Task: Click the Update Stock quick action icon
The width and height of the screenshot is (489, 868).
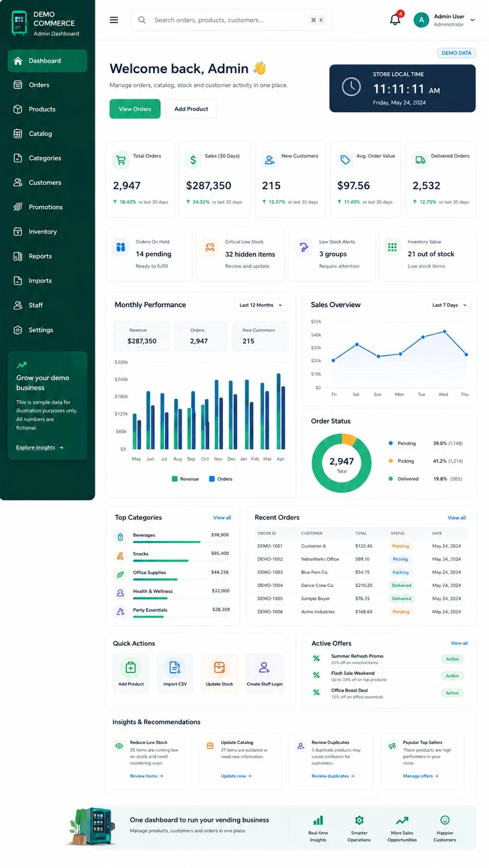Action: click(219, 667)
